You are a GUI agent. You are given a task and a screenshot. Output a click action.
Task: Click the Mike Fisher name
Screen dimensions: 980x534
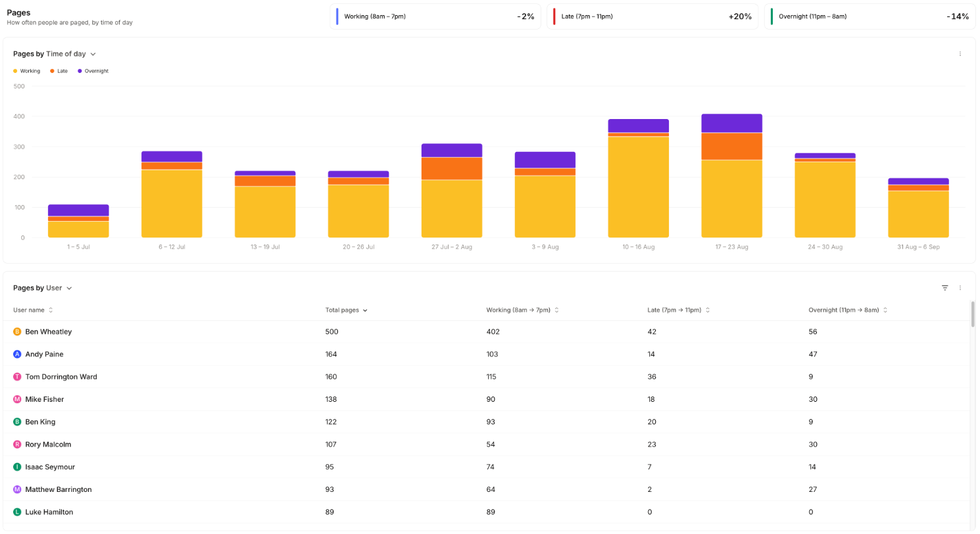[45, 399]
